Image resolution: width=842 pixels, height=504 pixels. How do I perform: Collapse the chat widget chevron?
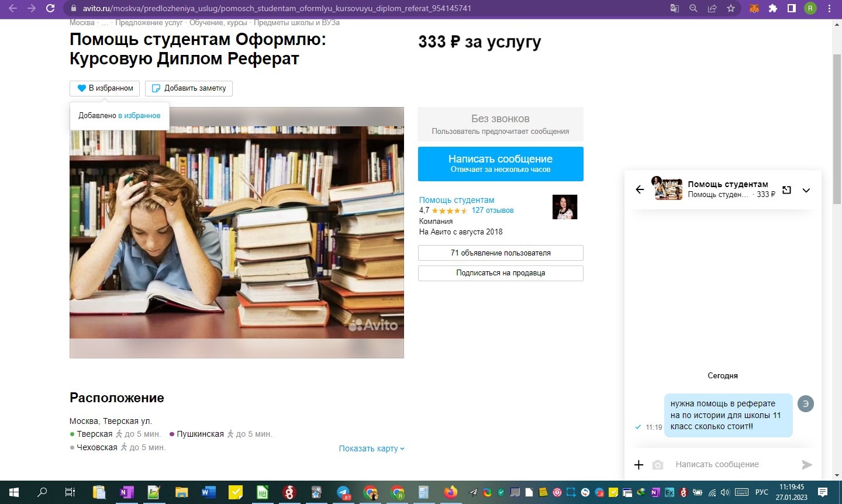tap(806, 190)
